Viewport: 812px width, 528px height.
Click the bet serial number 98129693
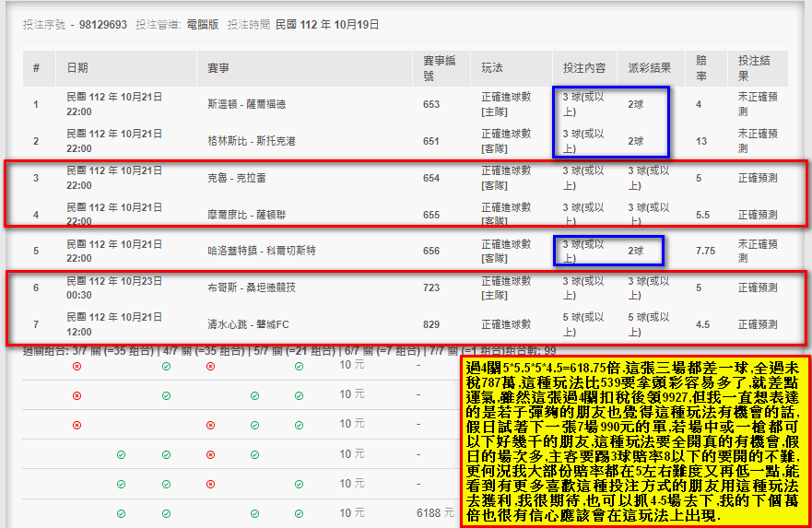pos(102,25)
